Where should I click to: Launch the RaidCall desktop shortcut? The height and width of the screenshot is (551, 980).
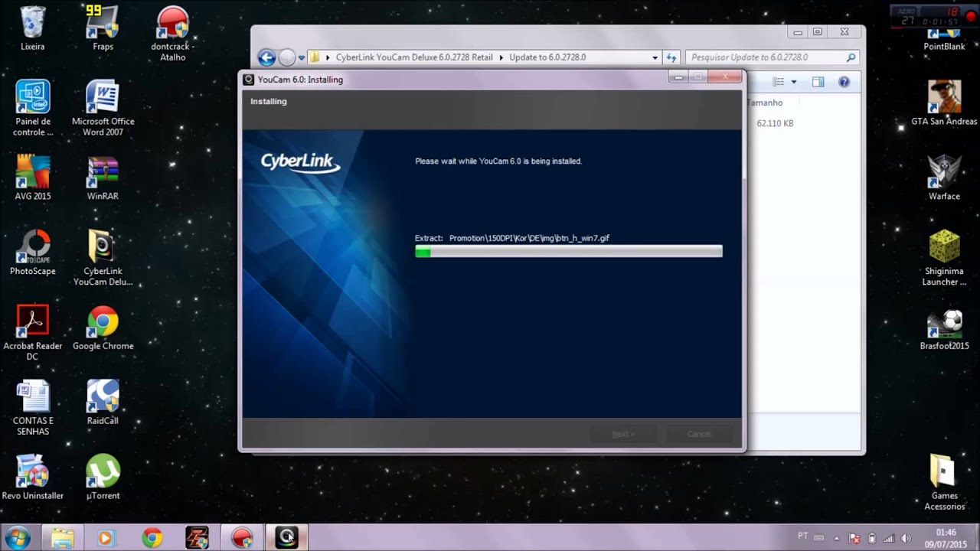coord(103,403)
